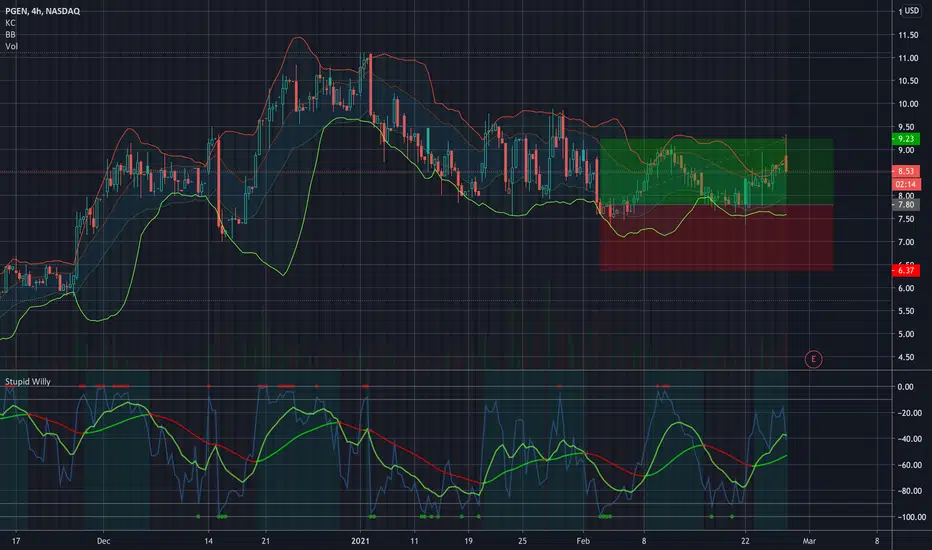Click the 7.00 price scale value

(x=906, y=242)
